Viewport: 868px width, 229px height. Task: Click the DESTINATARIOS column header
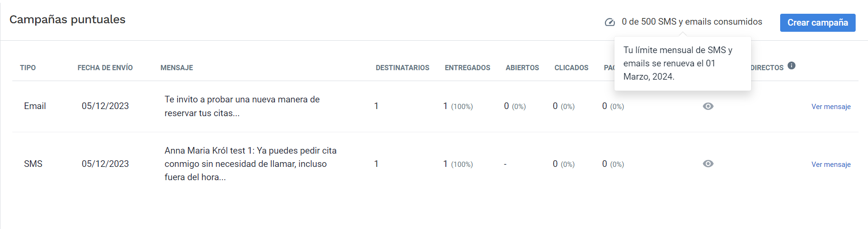pos(402,68)
